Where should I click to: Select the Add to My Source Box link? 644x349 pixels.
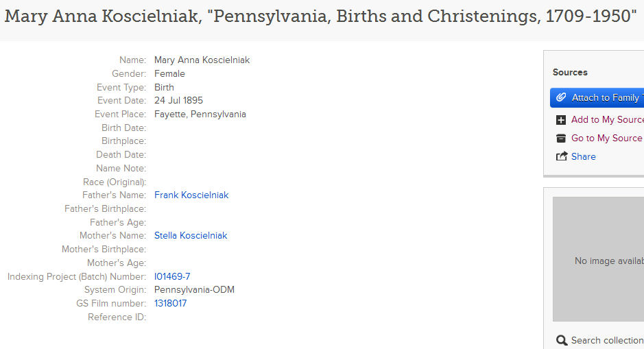point(607,120)
